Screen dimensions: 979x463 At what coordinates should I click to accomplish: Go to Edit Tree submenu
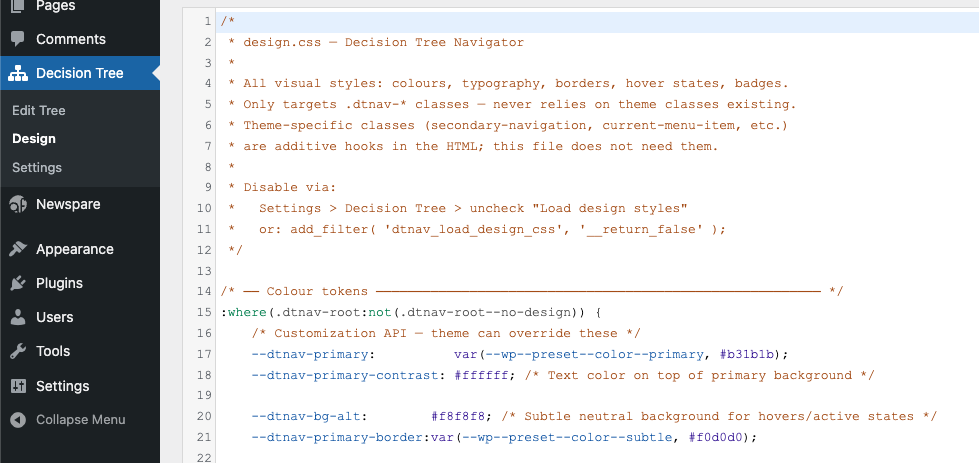click(x=39, y=110)
